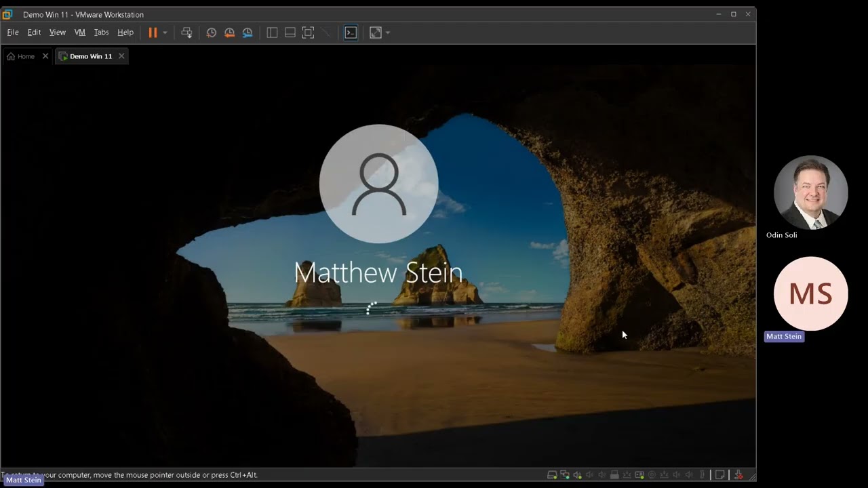
Task: Click the Matthew Stein username text
Action: [x=378, y=272]
